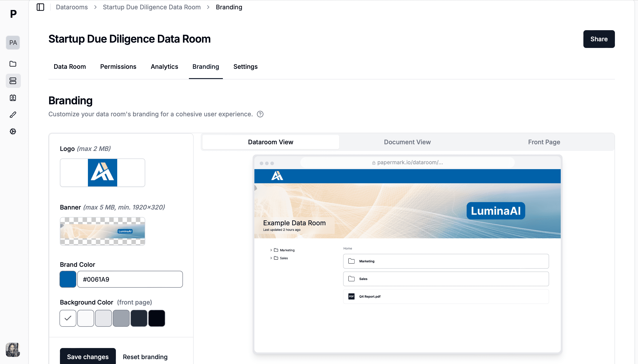This screenshot has height=364, width=638.
Task: Click Reset branding
Action: 145,357
